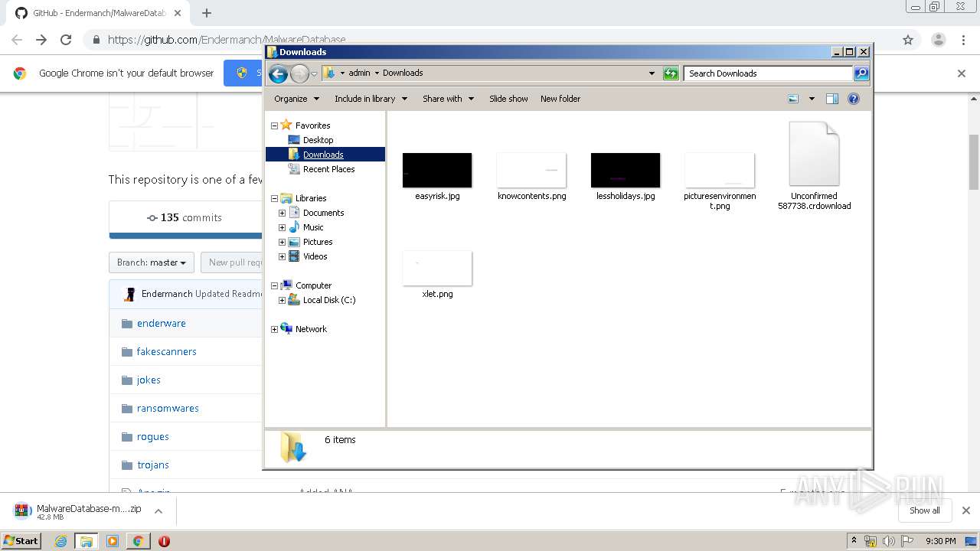Open the jokes folder link
The height and width of the screenshot is (551, 980).
(149, 380)
